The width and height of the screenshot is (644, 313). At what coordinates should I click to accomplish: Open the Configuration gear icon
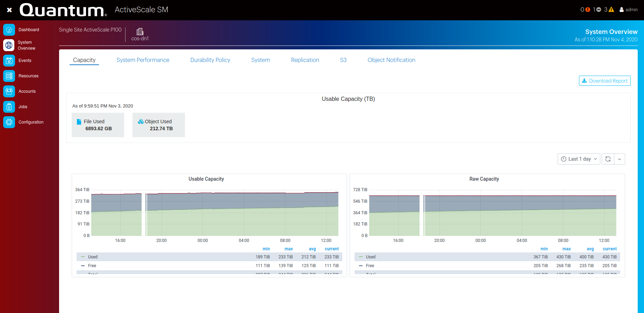coord(9,122)
